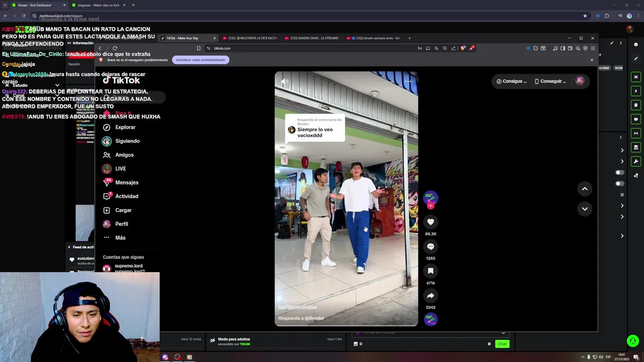Open green support bubble in Kick dashboard

633,341
